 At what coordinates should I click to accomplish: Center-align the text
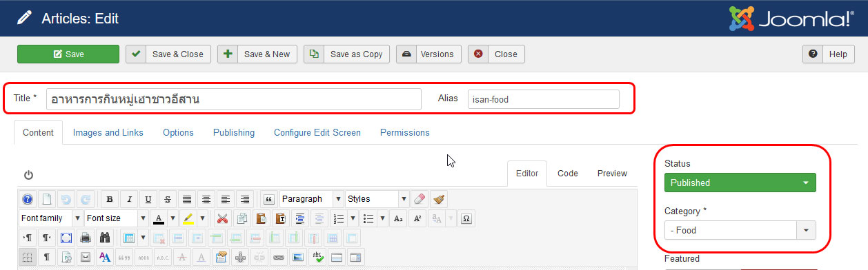(x=206, y=199)
